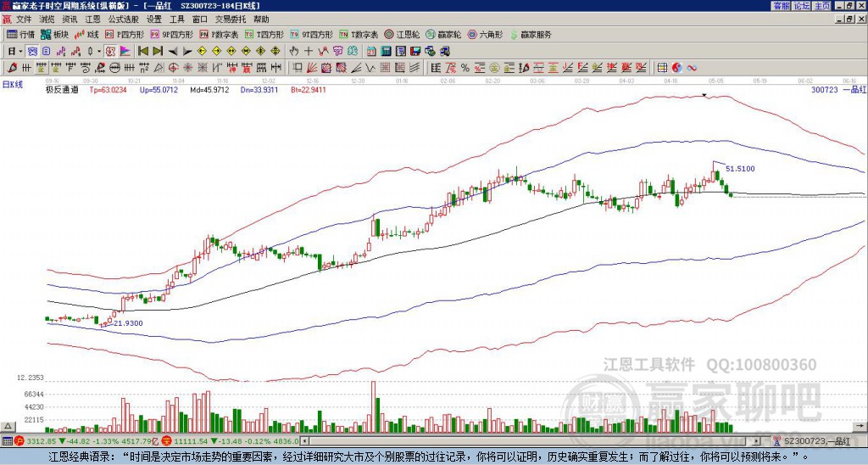The image size is (868, 465).
Task: Click the circled gold 金 icon
Action: [494, 68]
